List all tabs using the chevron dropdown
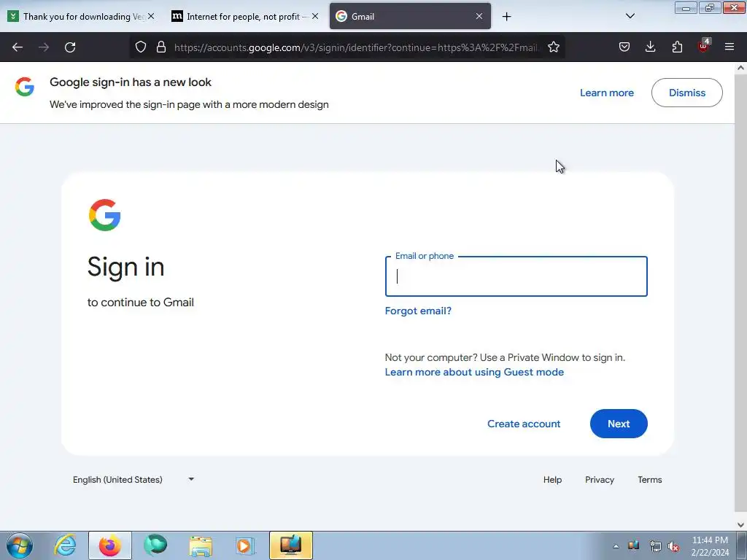 coord(630,16)
